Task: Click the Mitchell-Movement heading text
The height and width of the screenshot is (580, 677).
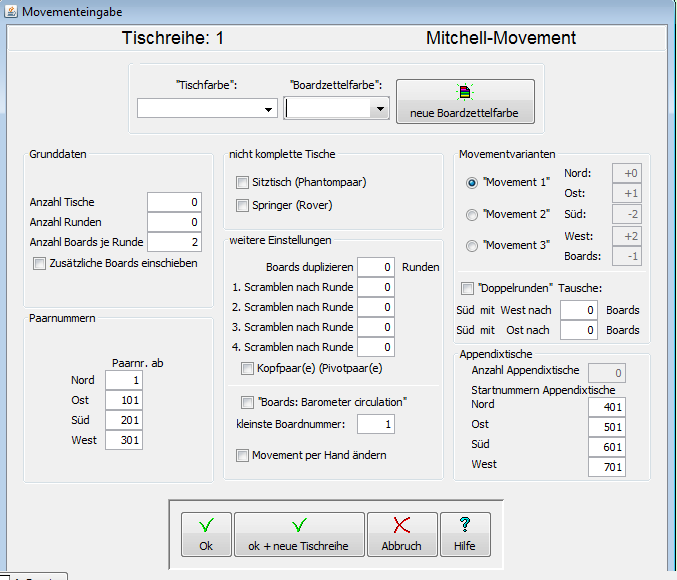Action: tap(501, 38)
